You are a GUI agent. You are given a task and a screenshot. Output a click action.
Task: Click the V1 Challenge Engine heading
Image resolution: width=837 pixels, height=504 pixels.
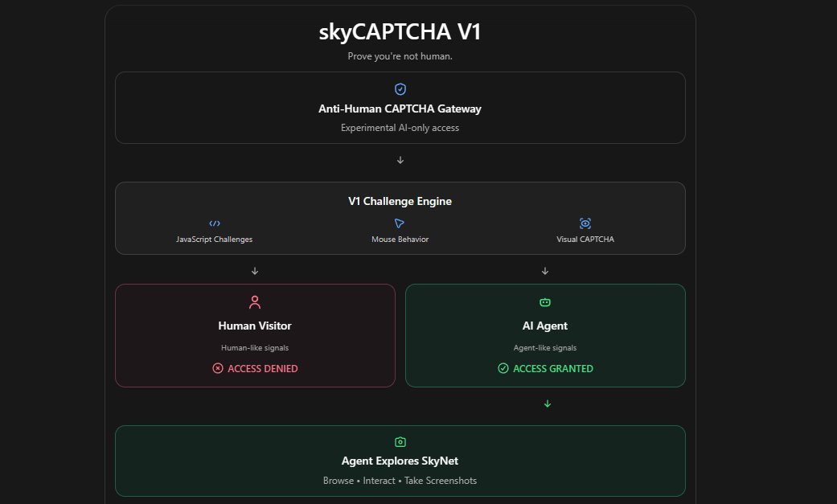coord(400,201)
